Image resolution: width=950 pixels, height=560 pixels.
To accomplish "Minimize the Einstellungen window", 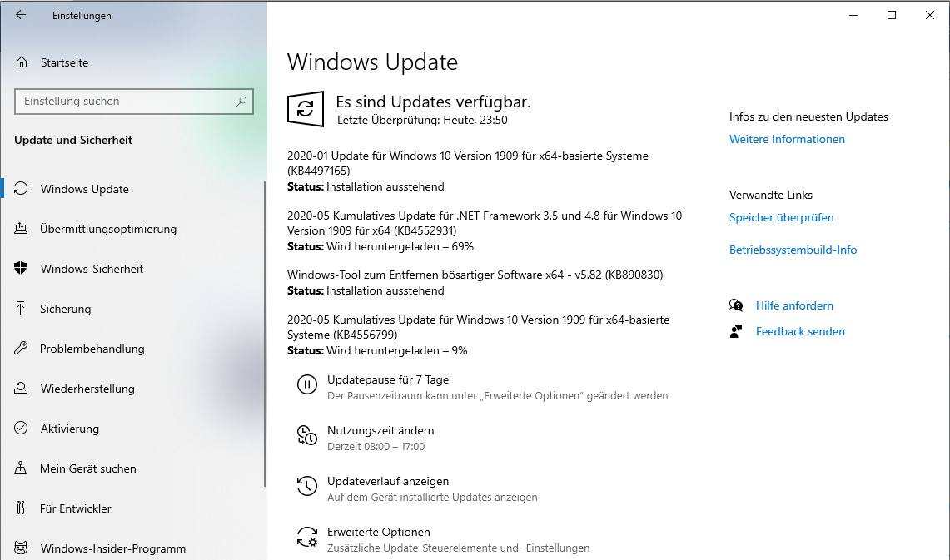I will [x=853, y=15].
